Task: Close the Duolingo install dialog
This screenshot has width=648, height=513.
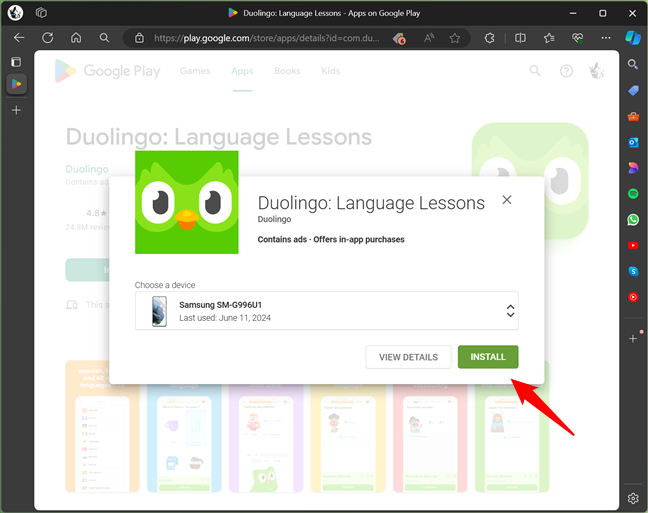Action: [507, 200]
